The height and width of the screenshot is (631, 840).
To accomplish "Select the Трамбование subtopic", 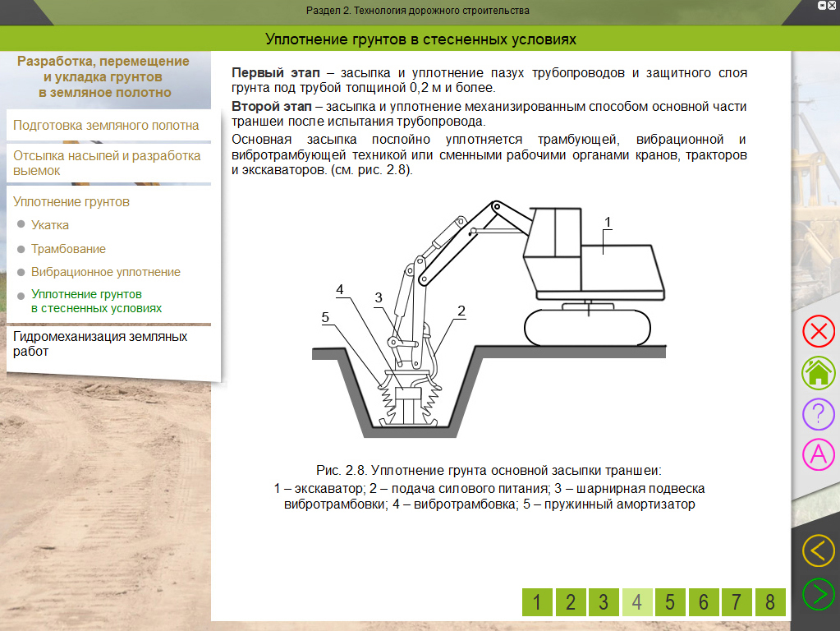I will pos(68,249).
